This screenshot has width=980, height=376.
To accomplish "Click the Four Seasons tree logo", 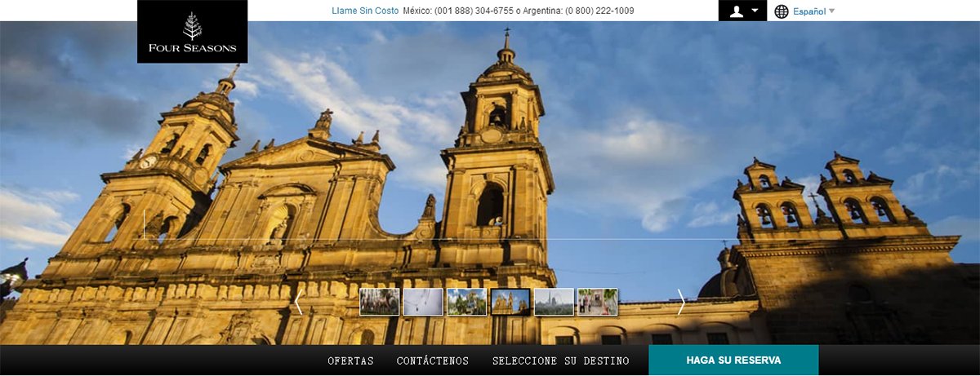I will coord(193,25).
